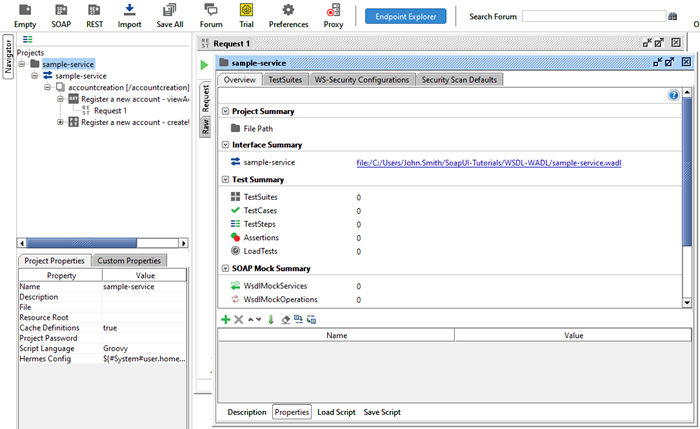Viewport: 700px width, 429px height.
Task: Switch to the TestSuites tab
Action: (285, 80)
